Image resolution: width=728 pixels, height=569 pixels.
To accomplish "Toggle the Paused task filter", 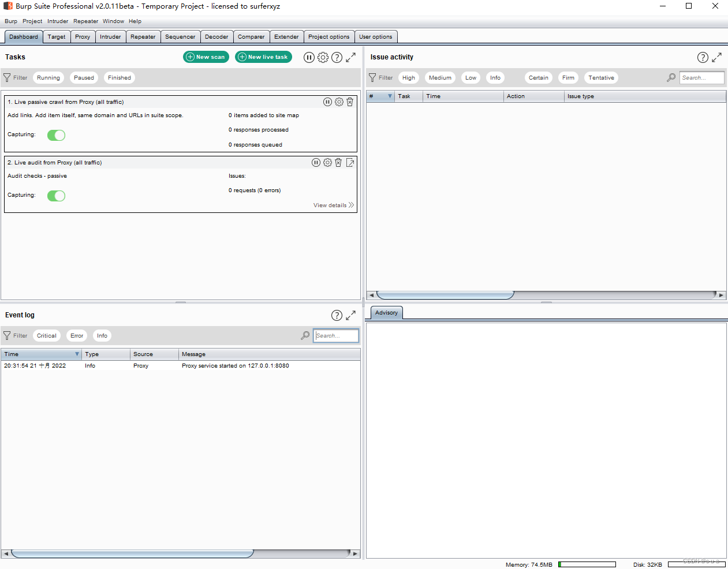I will pos(84,78).
